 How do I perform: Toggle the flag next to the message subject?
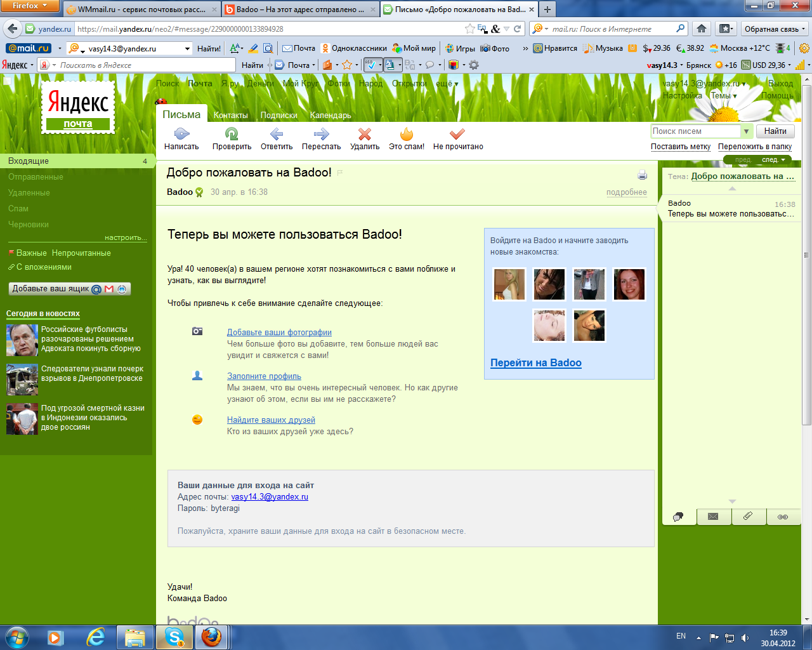[340, 173]
